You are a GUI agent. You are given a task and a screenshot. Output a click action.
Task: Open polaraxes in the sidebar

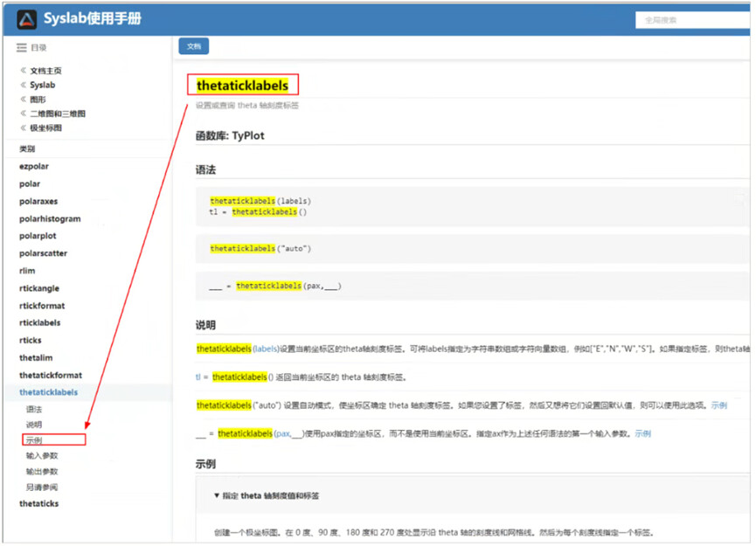pyautogui.click(x=38, y=202)
